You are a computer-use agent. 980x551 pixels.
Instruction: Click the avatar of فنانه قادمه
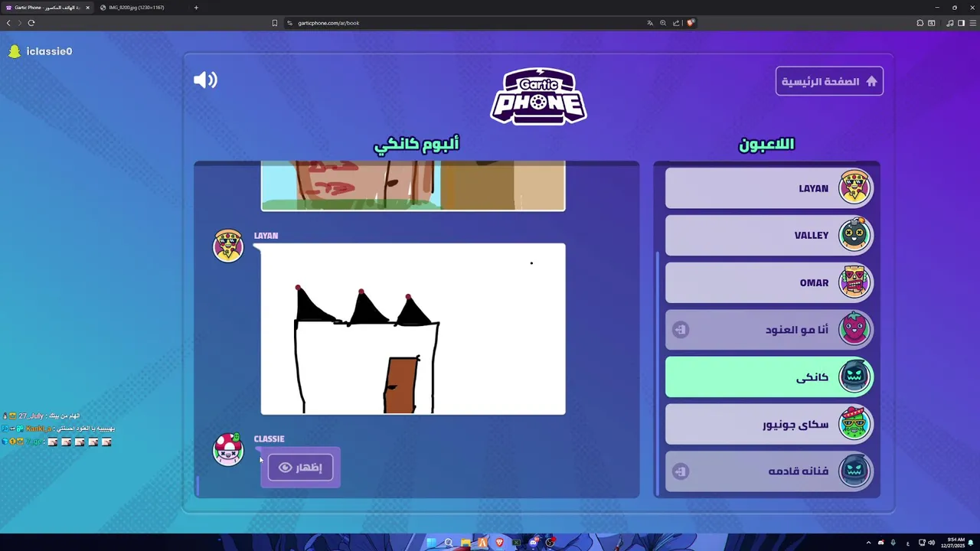point(854,471)
